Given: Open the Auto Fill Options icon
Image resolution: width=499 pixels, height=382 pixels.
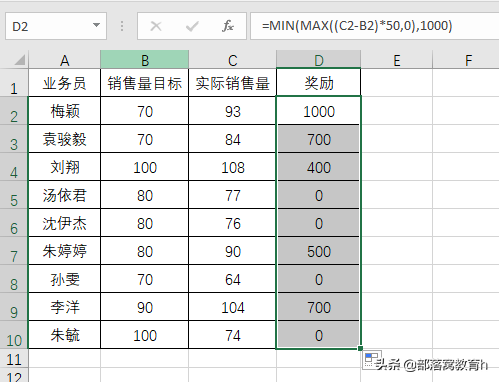Looking at the screenshot, I should point(372,360).
